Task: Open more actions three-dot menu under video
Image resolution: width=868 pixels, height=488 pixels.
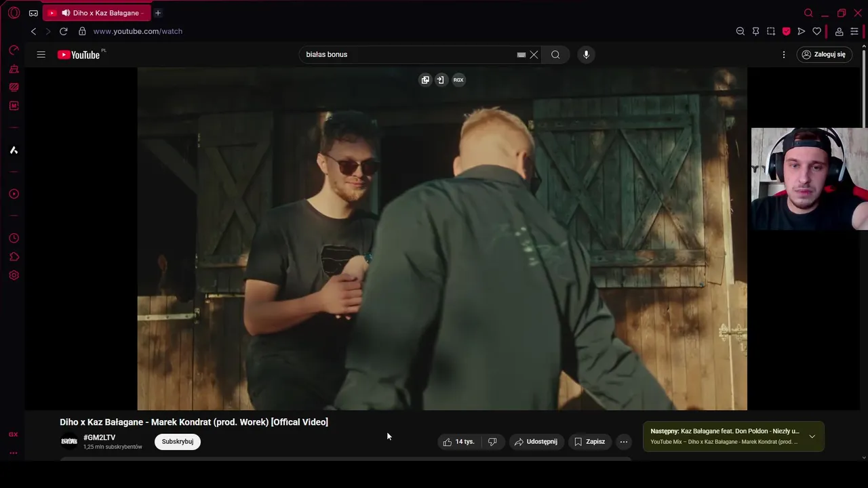Action: pos(624,441)
